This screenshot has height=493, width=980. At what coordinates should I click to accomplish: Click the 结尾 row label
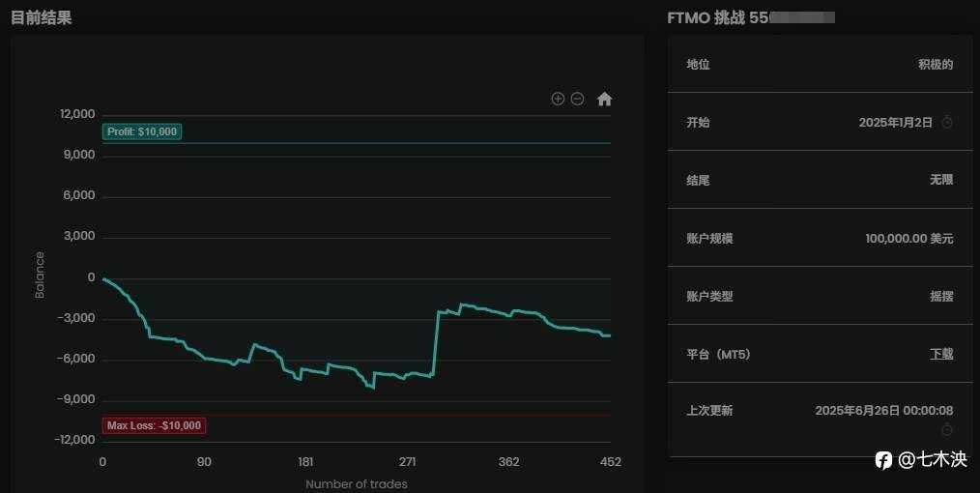point(698,180)
